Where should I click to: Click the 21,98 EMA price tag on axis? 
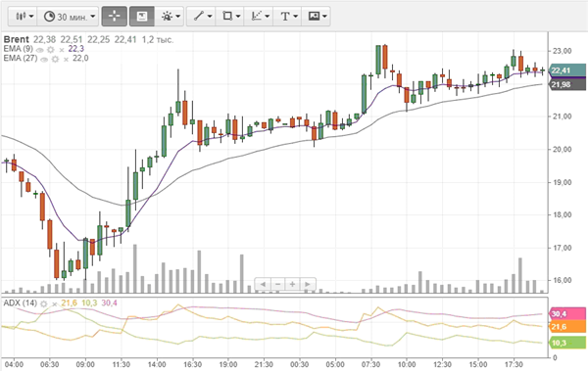point(567,84)
